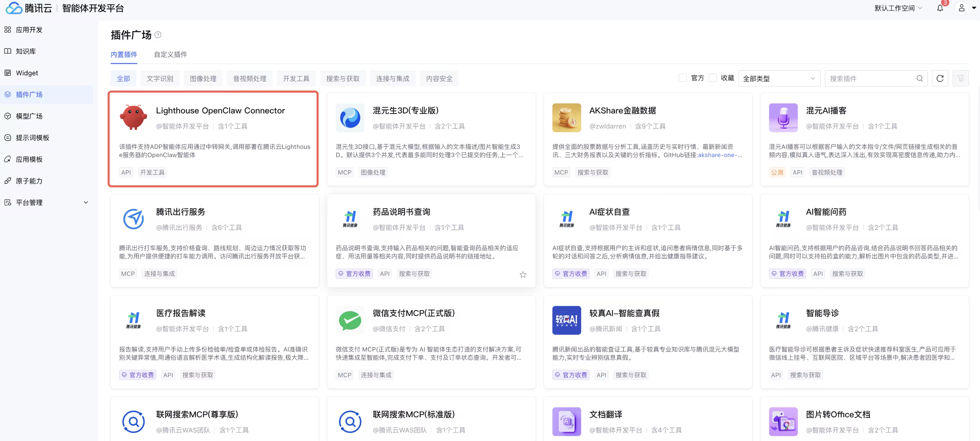
Task: Enable the 官方 checkbox
Action: point(682,78)
